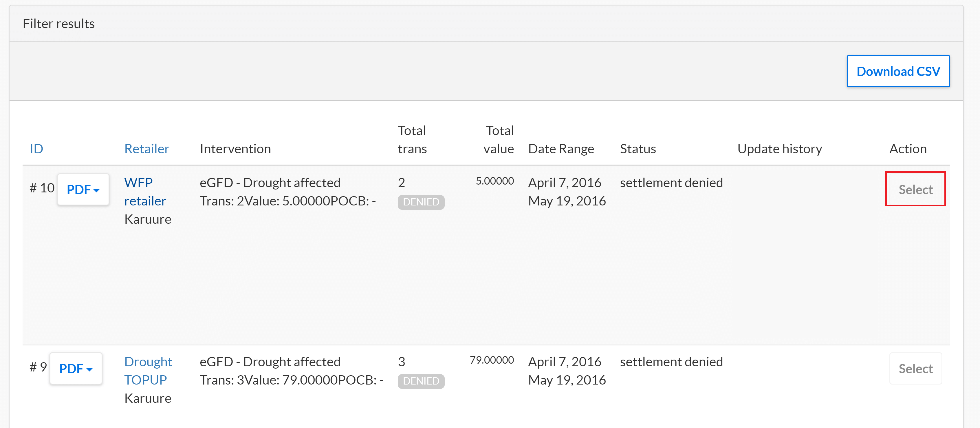Click the Status column header
Image resolution: width=980 pixels, height=428 pixels.
click(638, 148)
